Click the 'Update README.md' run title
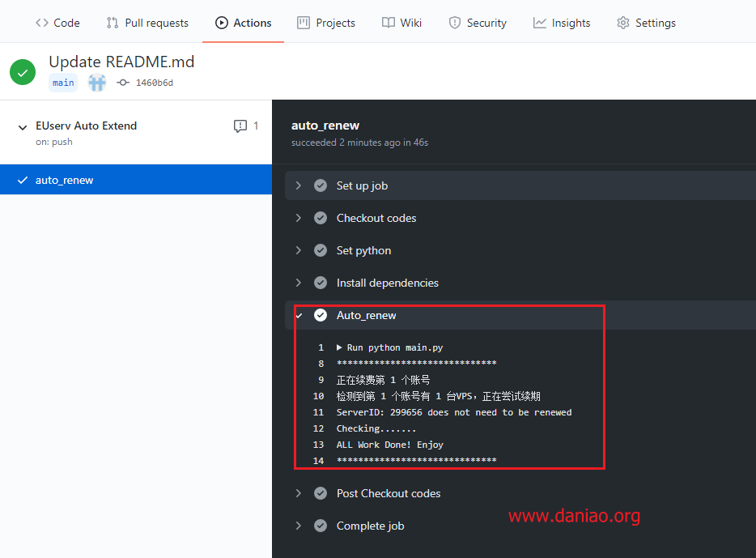 pyautogui.click(x=121, y=62)
